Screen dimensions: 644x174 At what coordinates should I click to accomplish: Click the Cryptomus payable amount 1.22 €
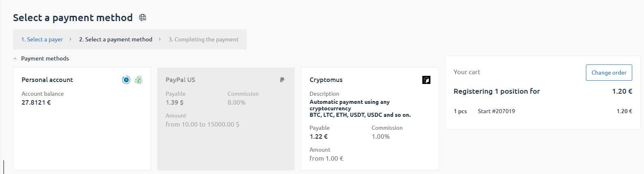click(x=319, y=137)
